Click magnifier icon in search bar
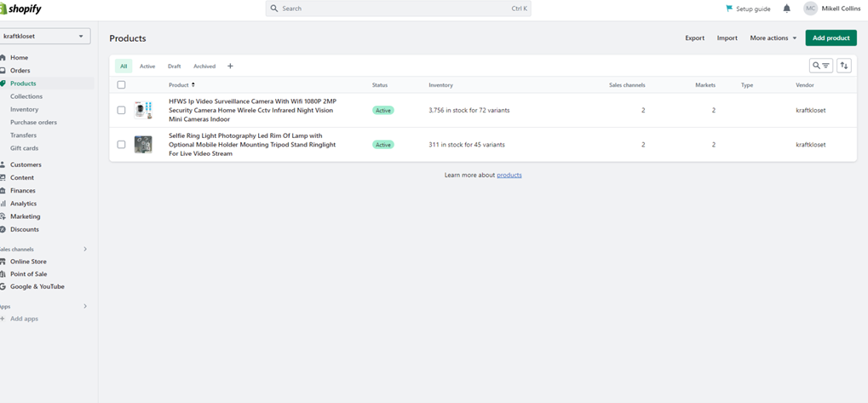The width and height of the screenshot is (868, 403). (x=273, y=9)
